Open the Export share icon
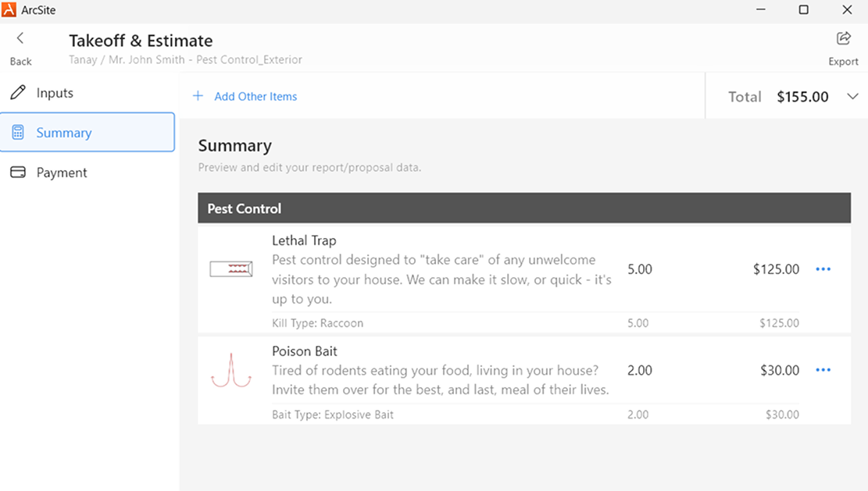 [x=843, y=38]
